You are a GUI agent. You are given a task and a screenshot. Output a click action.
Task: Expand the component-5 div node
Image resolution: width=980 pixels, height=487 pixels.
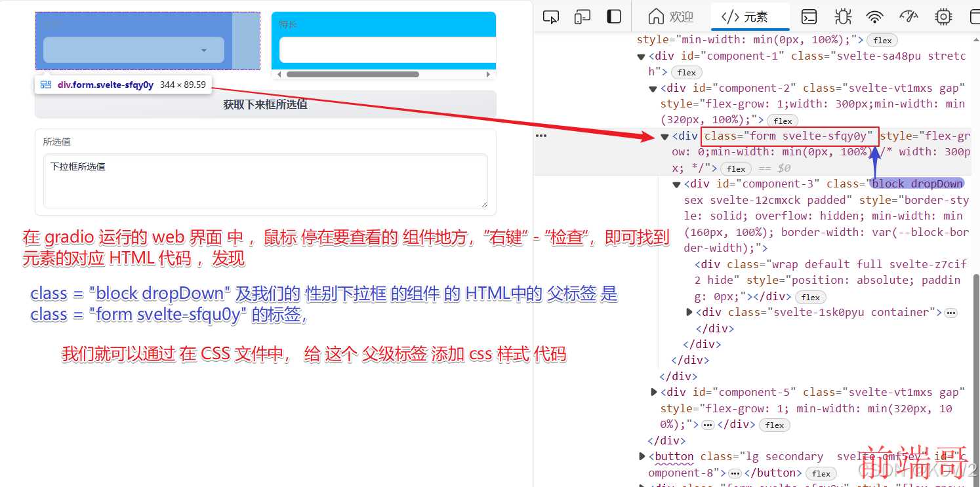pos(653,393)
